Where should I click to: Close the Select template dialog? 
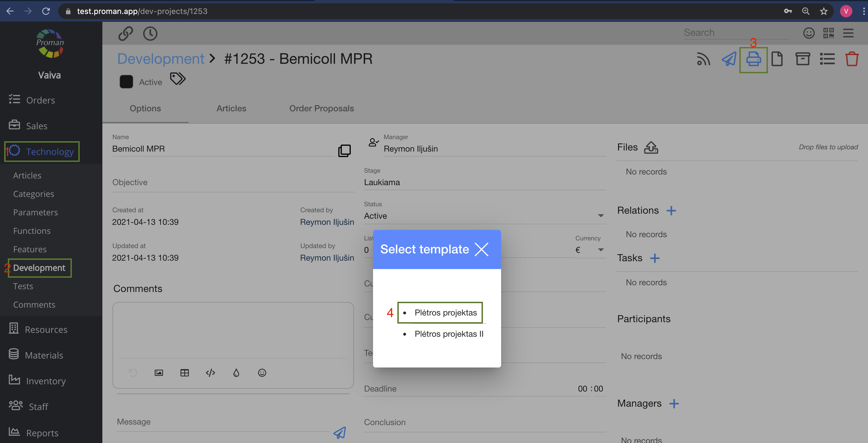481,250
